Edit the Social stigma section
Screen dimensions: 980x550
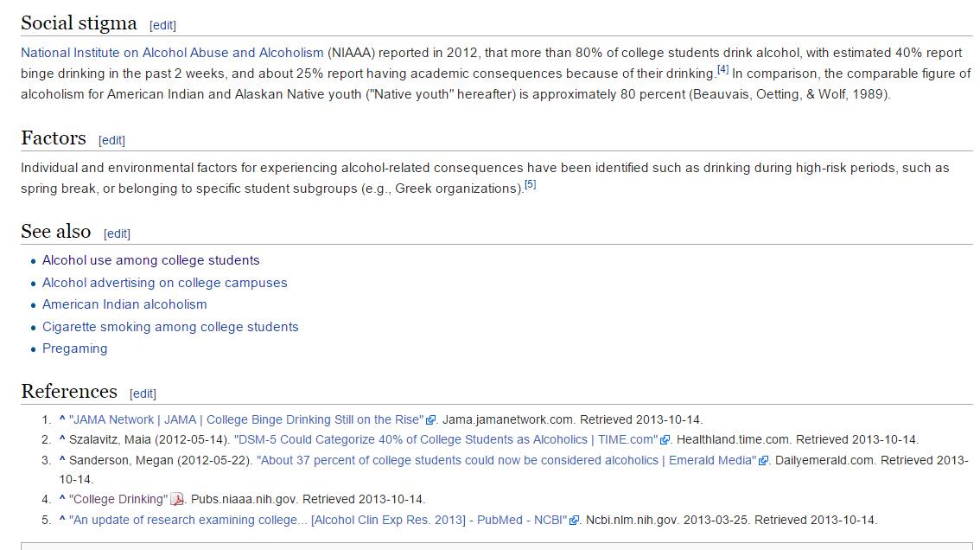point(162,25)
